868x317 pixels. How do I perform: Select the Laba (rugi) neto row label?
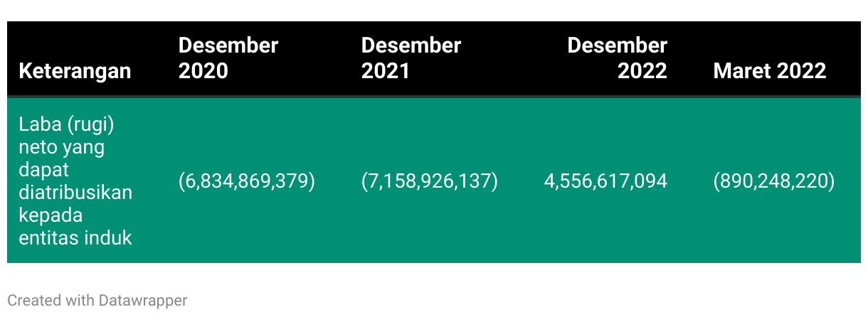coord(75,181)
